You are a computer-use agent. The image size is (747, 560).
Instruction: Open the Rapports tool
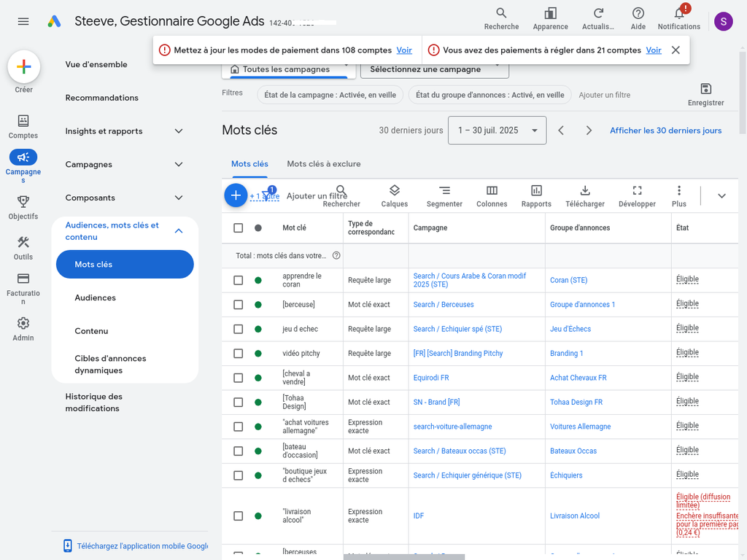coord(536,196)
